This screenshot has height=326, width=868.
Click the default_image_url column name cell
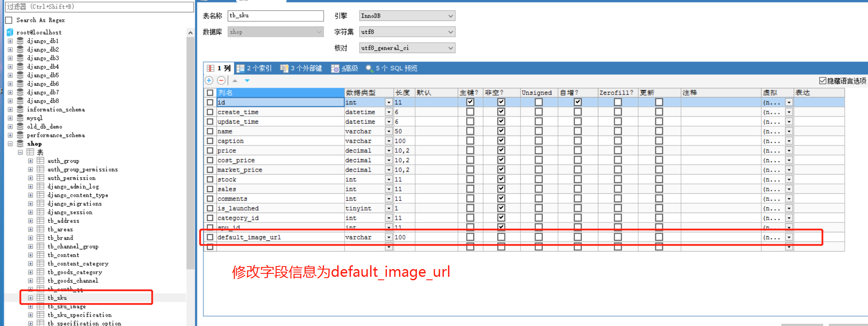point(280,237)
